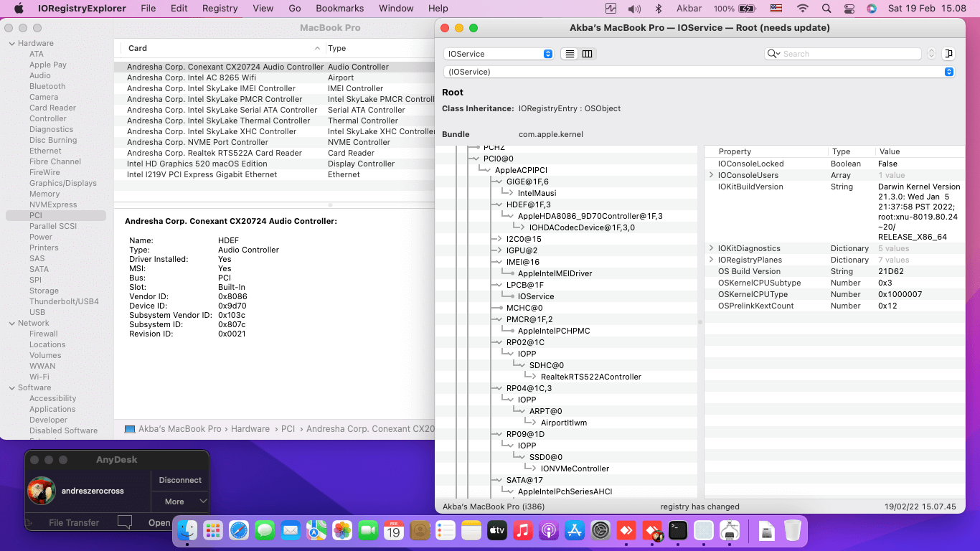Open Messages from the Dock
The image size is (980, 551).
click(265, 530)
